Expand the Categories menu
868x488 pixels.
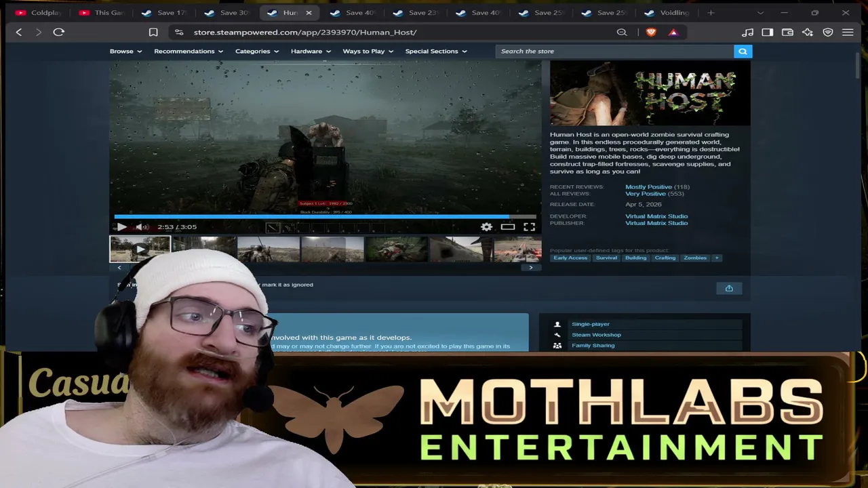257,51
